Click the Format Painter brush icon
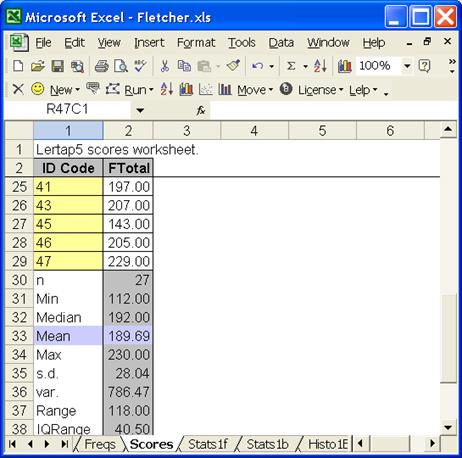 pyautogui.click(x=233, y=66)
